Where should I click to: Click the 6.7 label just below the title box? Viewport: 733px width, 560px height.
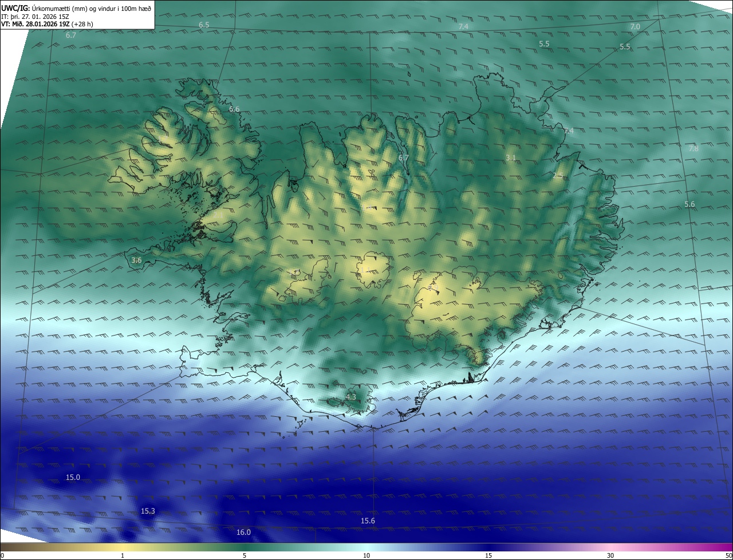coord(71,36)
